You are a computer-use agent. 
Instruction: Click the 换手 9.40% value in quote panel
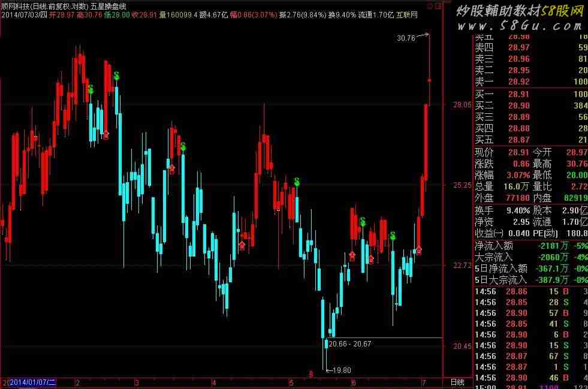click(x=518, y=210)
